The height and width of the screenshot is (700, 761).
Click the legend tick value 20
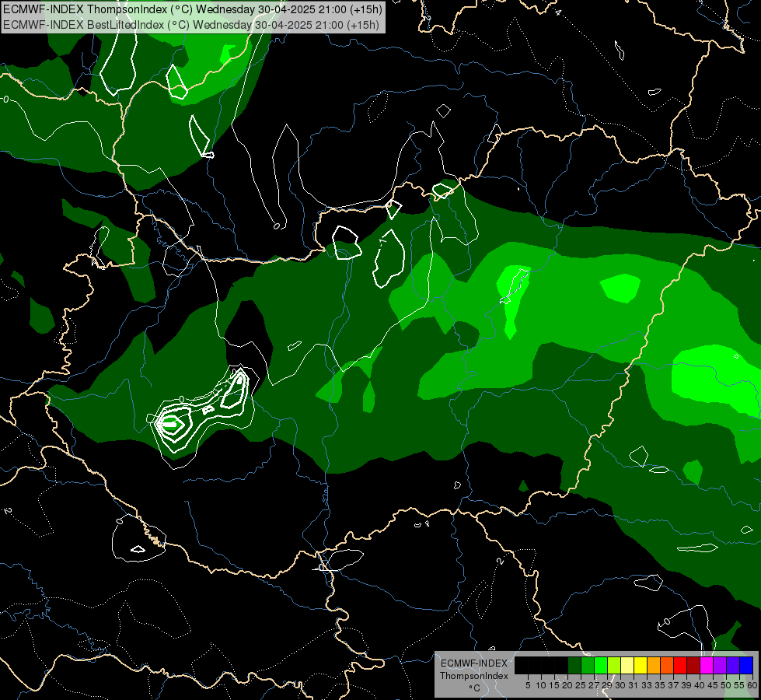coord(567,685)
